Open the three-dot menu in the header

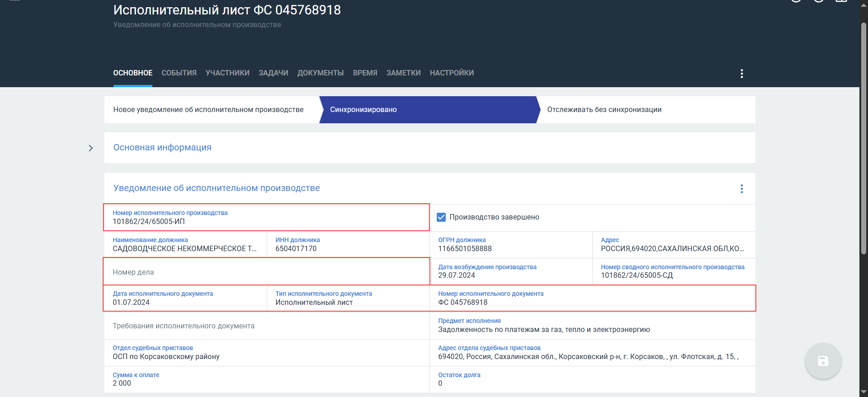pos(741,74)
